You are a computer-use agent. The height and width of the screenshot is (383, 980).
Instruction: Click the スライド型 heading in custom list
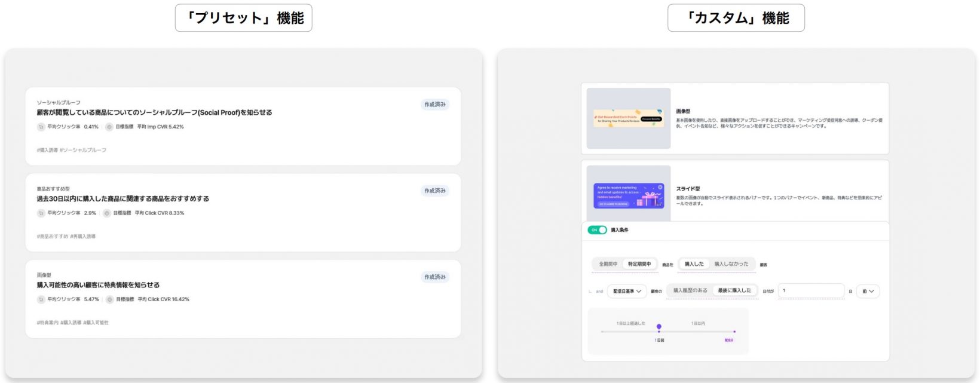688,189
